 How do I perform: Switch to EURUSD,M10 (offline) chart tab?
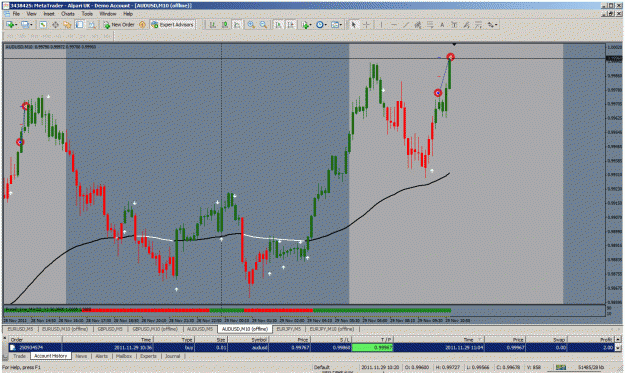click(x=65, y=329)
